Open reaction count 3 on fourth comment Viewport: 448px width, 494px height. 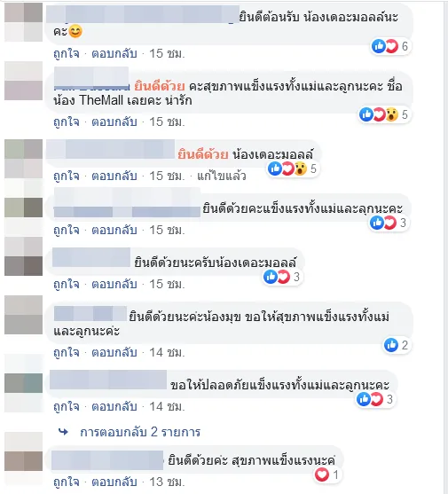[389, 223]
